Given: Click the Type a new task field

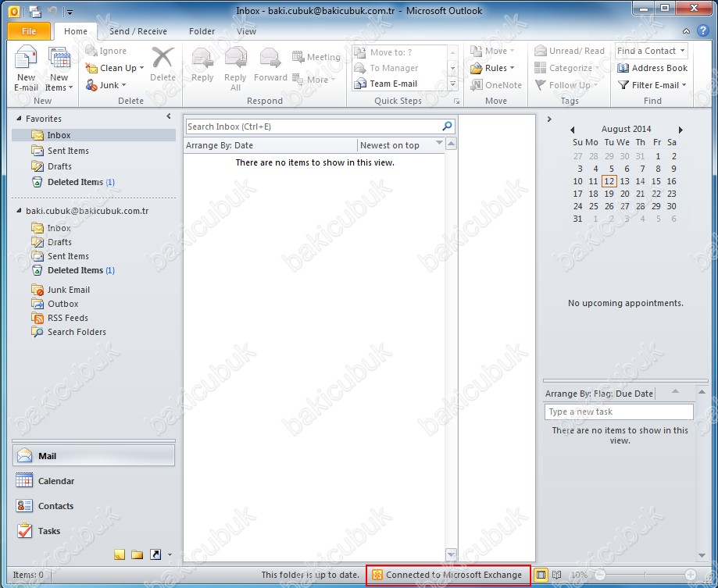Looking at the screenshot, I should pyautogui.click(x=619, y=412).
